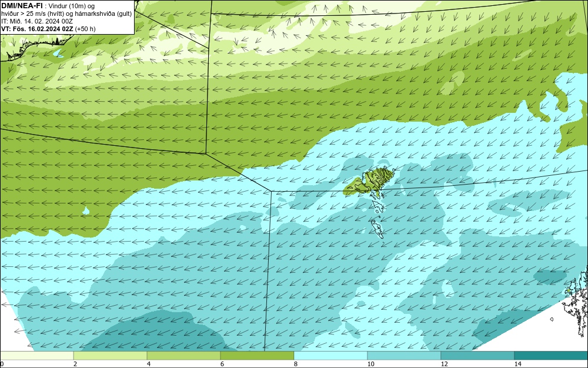Viewport: 588px width, 368px height.
Task: Click the 'IT: Mið. 14. 02. 2024 00Z' line
Action: click(x=36, y=21)
